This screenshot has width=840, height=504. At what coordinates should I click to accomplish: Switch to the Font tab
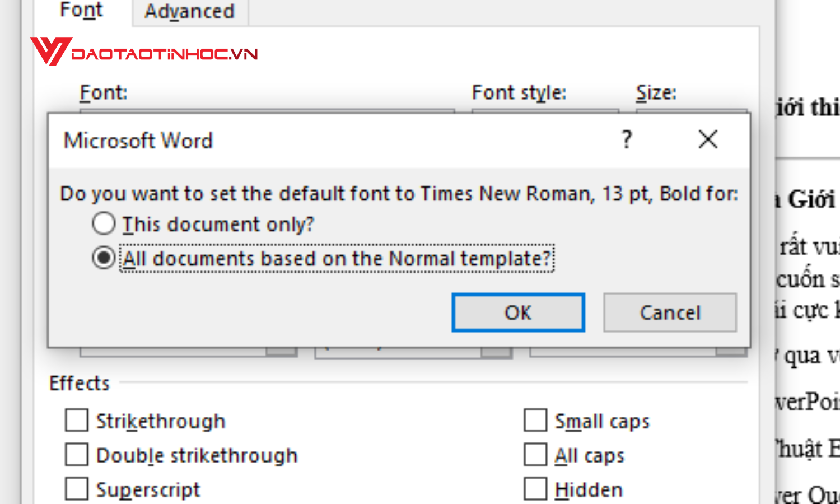tap(81, 11)
